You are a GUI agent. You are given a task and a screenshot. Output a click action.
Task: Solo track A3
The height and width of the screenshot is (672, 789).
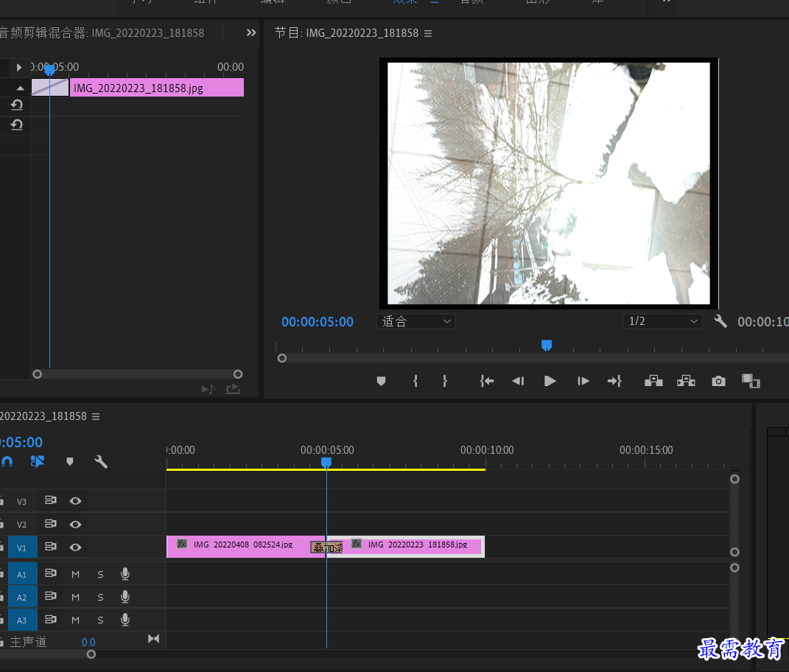click(x=101, y=620)
